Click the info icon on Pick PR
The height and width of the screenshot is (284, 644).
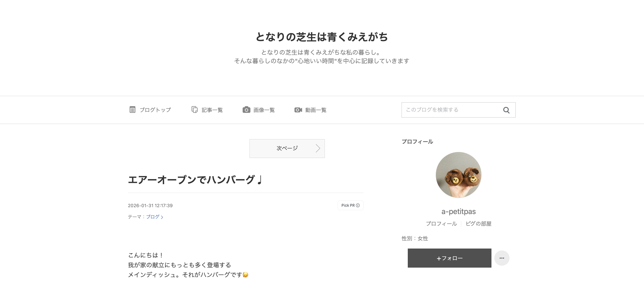(x=358, y=206)
